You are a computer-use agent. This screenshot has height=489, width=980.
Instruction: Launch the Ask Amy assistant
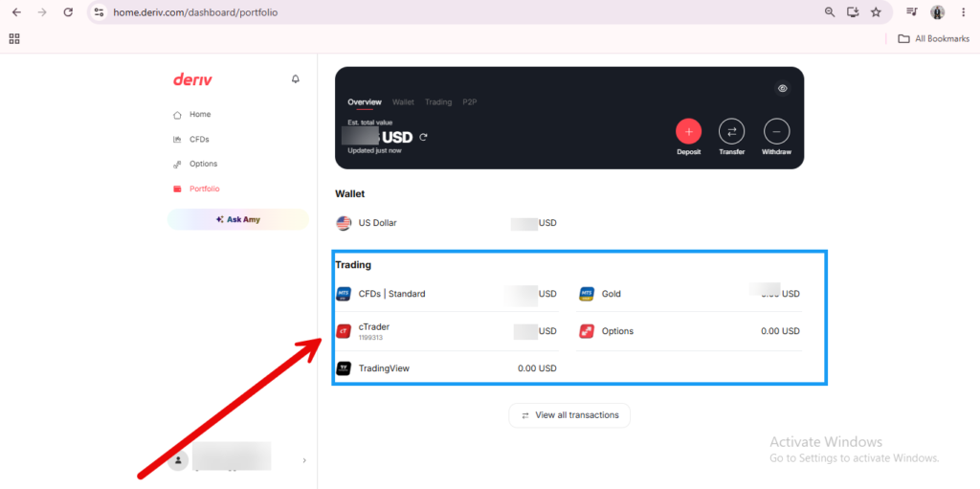(237, 219)
